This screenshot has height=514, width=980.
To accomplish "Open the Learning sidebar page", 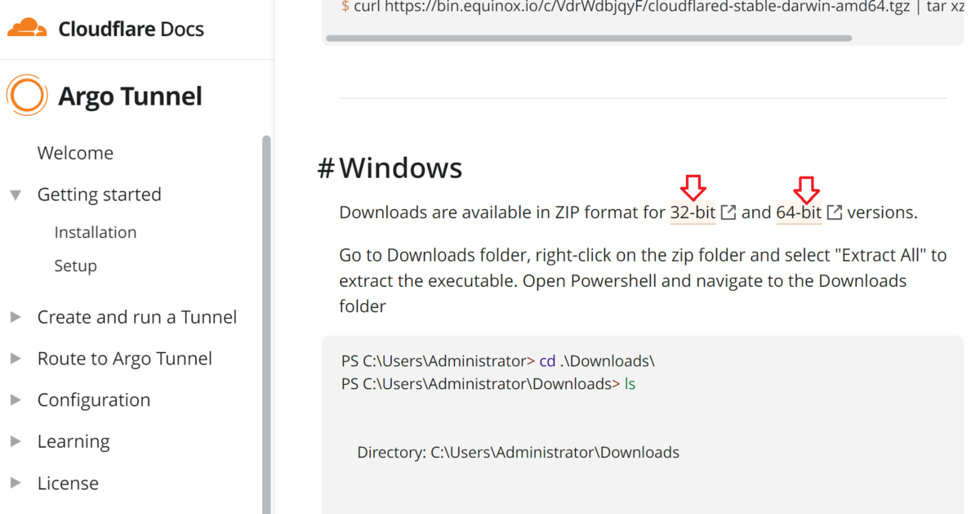I will (73, 441).
